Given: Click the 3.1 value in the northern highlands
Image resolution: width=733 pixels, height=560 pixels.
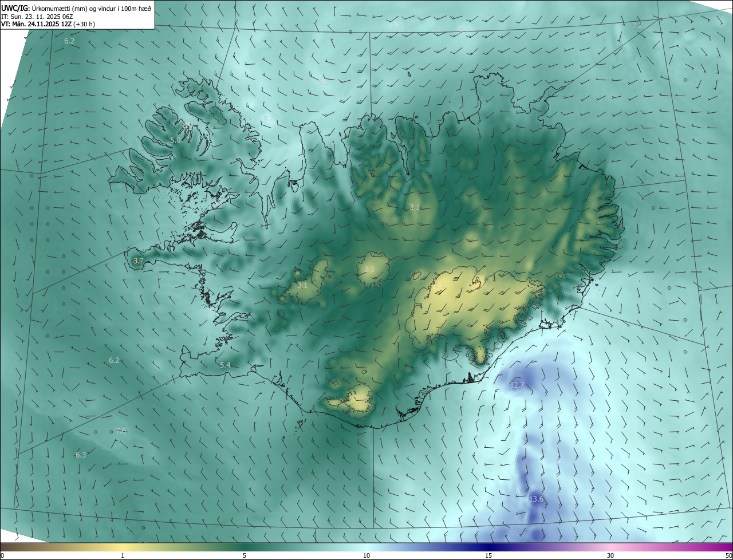Looking at the screenshot, I should 415,207.
